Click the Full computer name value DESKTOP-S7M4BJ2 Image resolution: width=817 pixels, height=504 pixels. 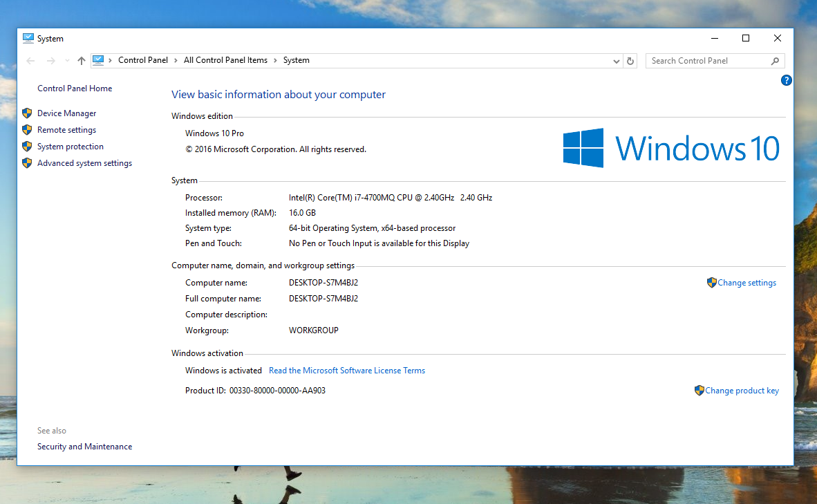pyautogui.click(x=323, y=299)
